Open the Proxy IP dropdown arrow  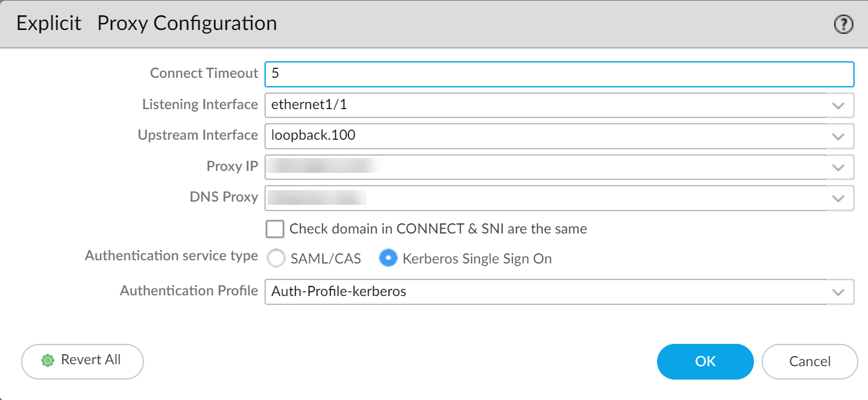(x=840, y=167)
